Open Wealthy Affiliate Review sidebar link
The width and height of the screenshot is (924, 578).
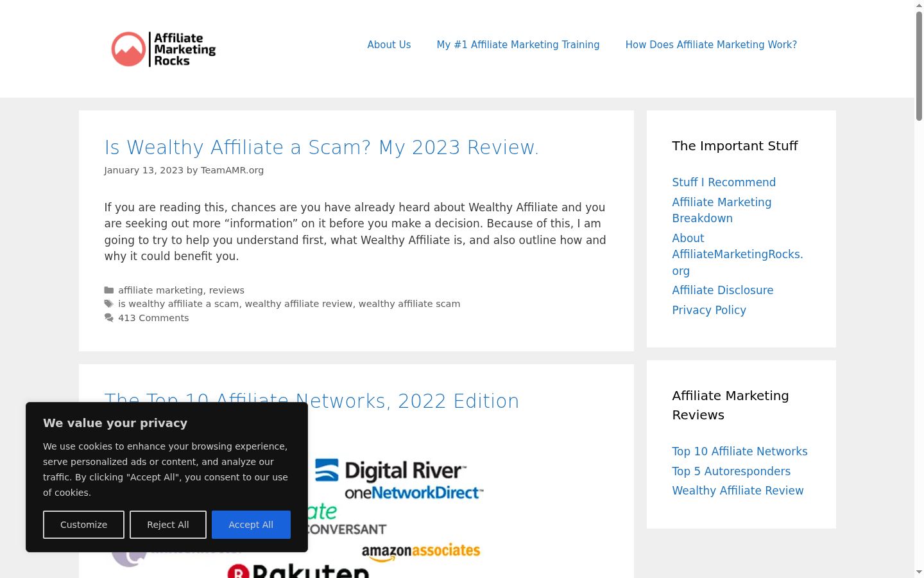click(x=738, y=491)
